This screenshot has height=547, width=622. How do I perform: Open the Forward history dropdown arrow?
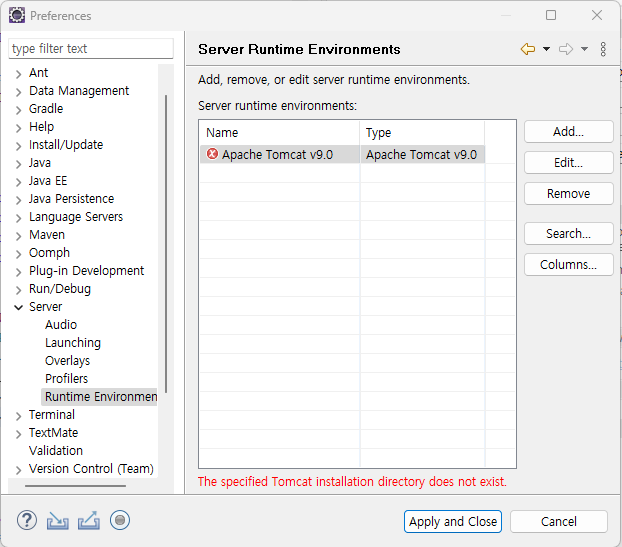pyautogui.click(x=584, y=49)
